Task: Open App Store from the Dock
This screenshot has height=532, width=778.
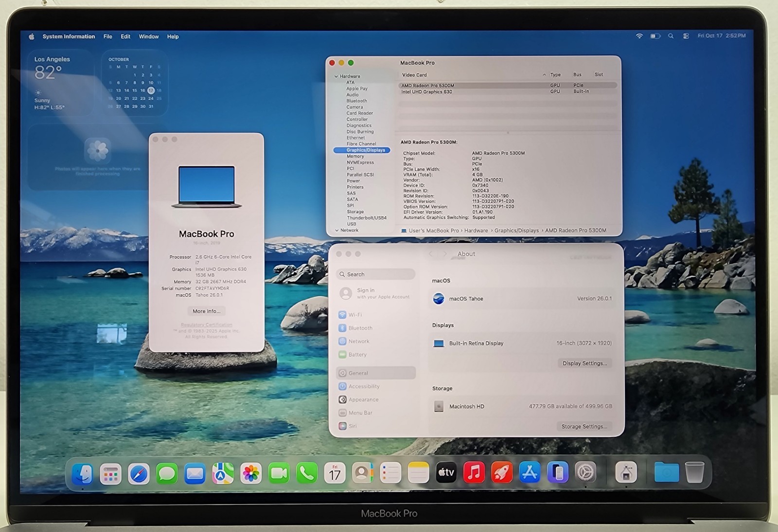Action: click(x=530, y=473)
